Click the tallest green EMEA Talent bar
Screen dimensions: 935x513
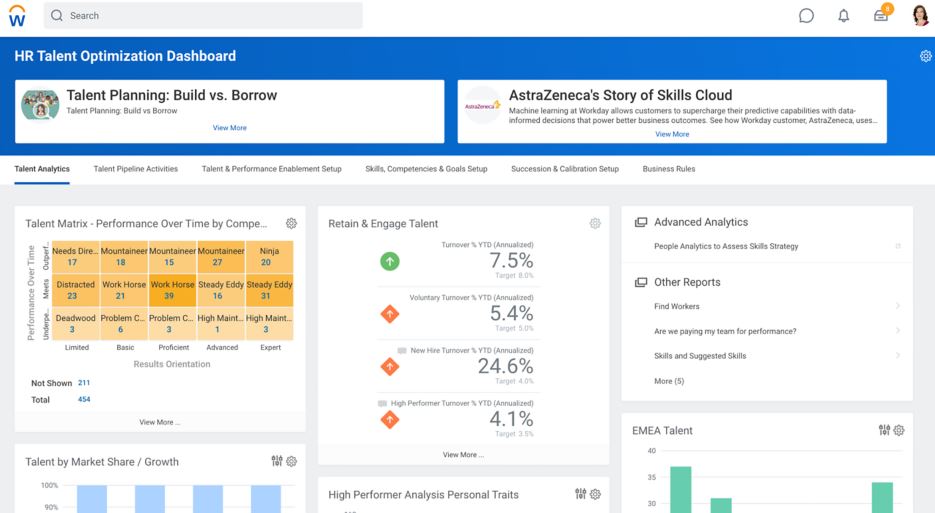pyautogui.click(x=680, y=490)
